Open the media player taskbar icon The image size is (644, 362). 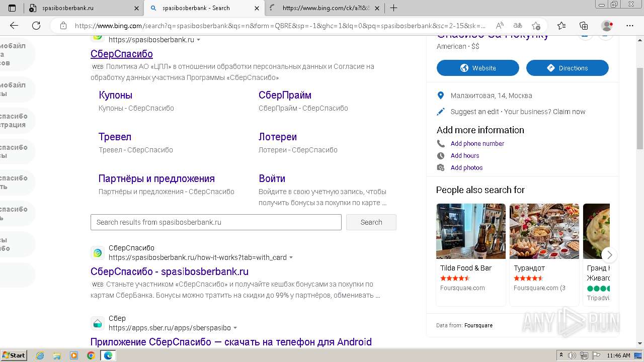click(x=74, y=355)
